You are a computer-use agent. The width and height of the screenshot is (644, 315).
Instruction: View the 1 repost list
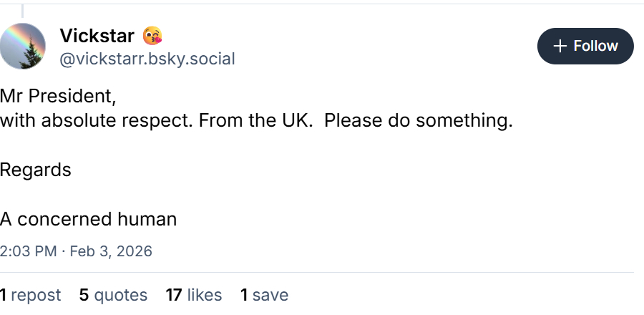pos(31,295)
